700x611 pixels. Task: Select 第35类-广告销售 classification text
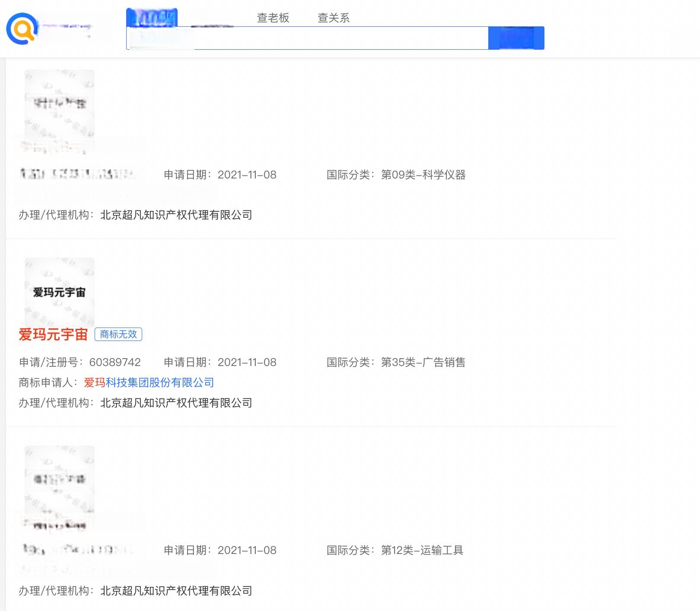423,362
